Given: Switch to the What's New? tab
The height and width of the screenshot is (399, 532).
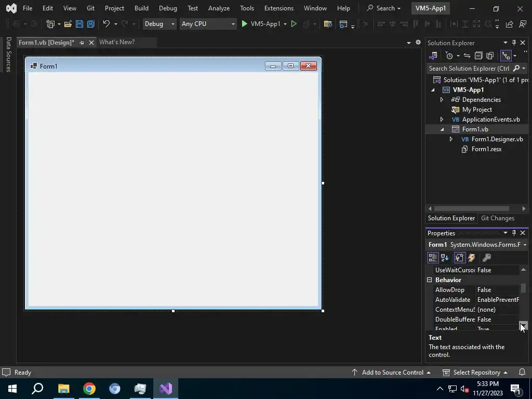Looking at the screenshot, I should coord(117,42).
